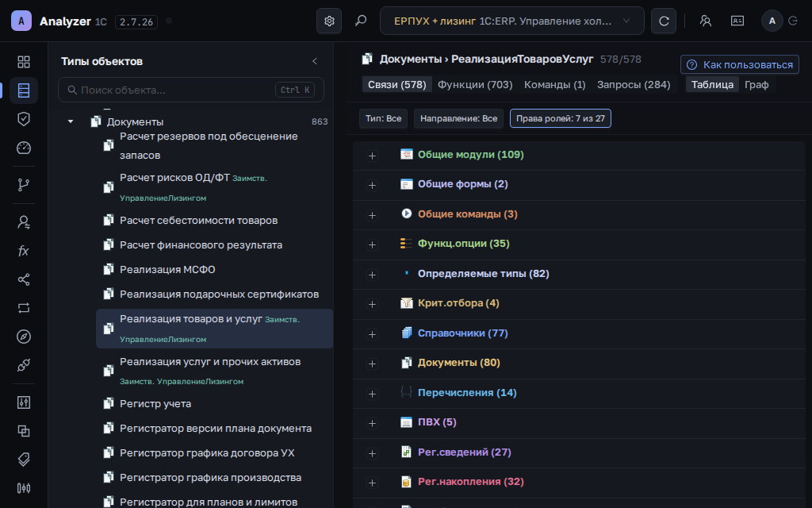Expand the Функц.опции (35) group
The width and height of the screenshot is (812, 508).
pos(373,244)
